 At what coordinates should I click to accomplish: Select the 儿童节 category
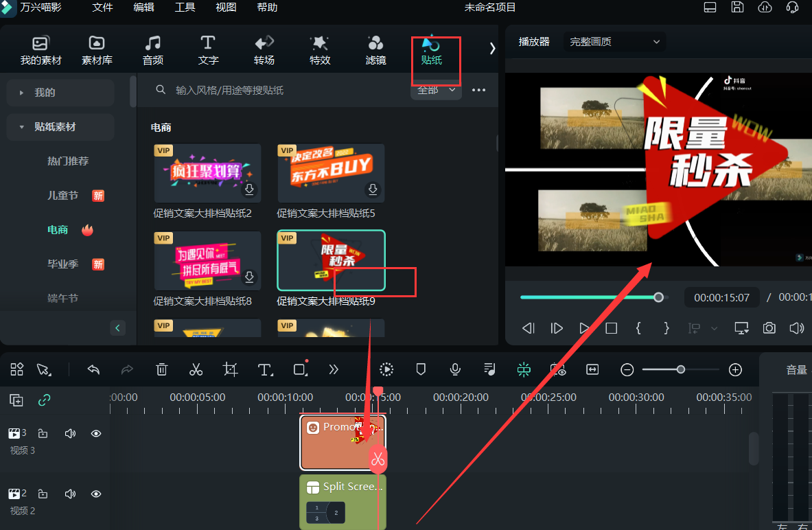click(x=62, y=196)
